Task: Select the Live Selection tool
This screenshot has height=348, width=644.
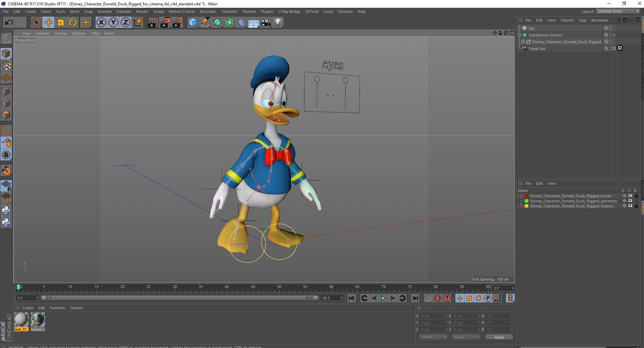Action: (36, 23)
